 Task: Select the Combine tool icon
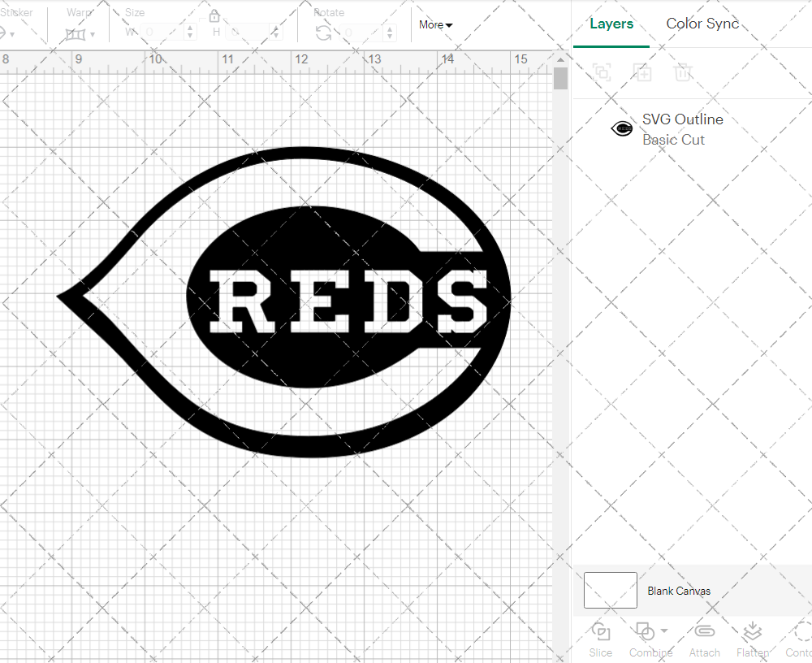point(646,633)
